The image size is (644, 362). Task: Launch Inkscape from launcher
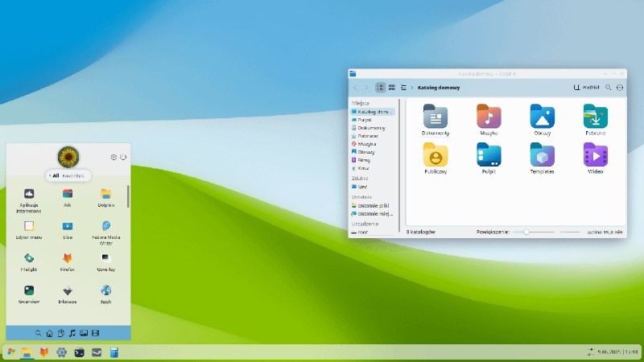[68, 294]
